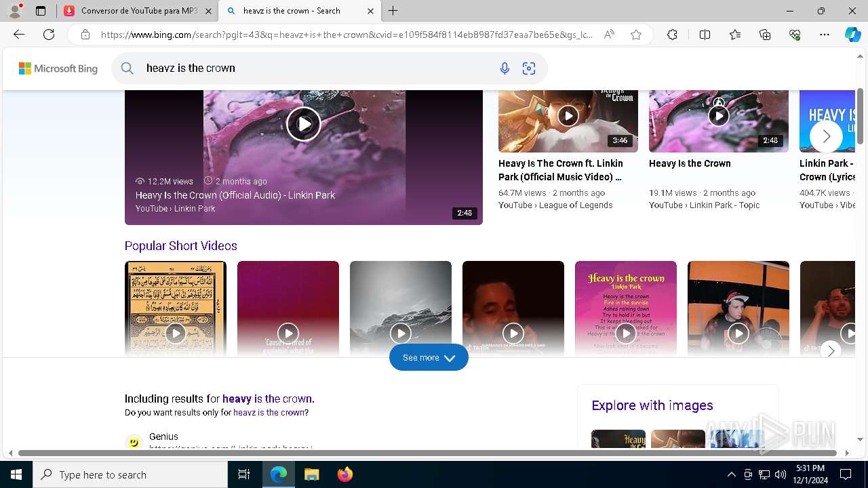Show hidden system tray icons
The width and height of the screenshot is (868, 488).
(731, 474)
